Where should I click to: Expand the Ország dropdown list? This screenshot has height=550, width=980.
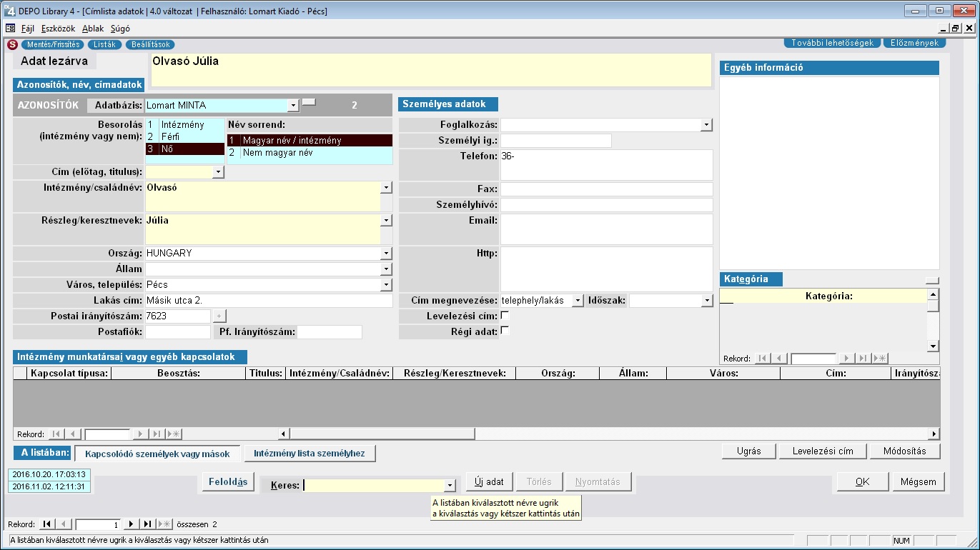point(386,254)
